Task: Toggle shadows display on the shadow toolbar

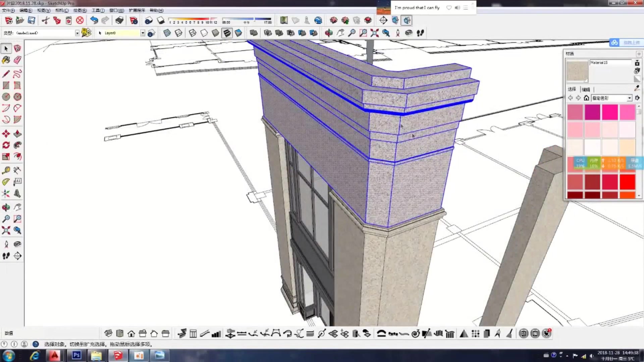Action: click(161, 20)
